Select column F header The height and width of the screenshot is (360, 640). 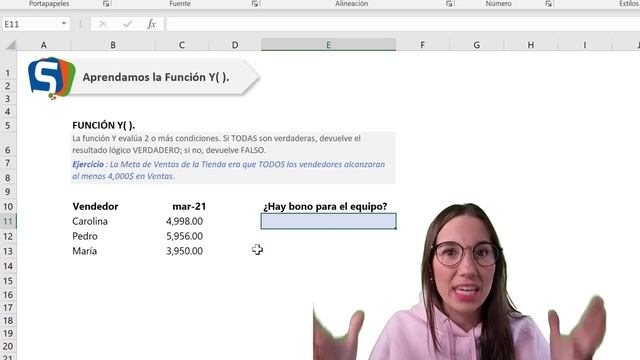click(422, 45)
